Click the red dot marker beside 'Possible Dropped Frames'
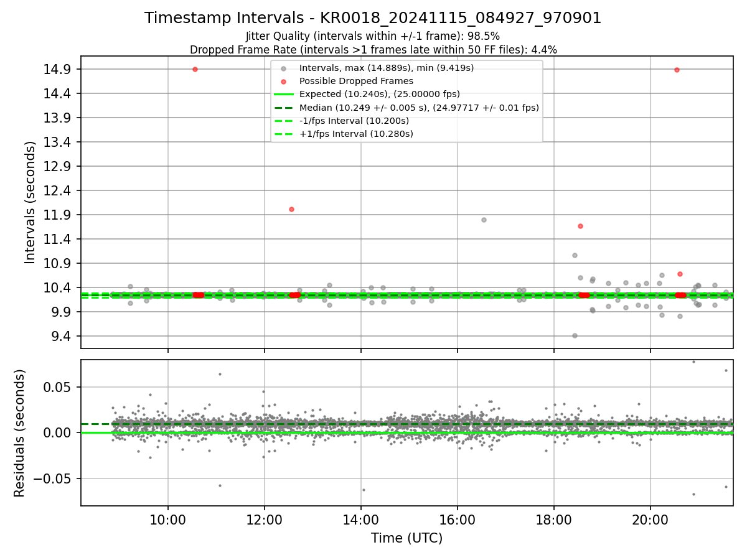Viewport: 747px width, 560px height. 283,82
